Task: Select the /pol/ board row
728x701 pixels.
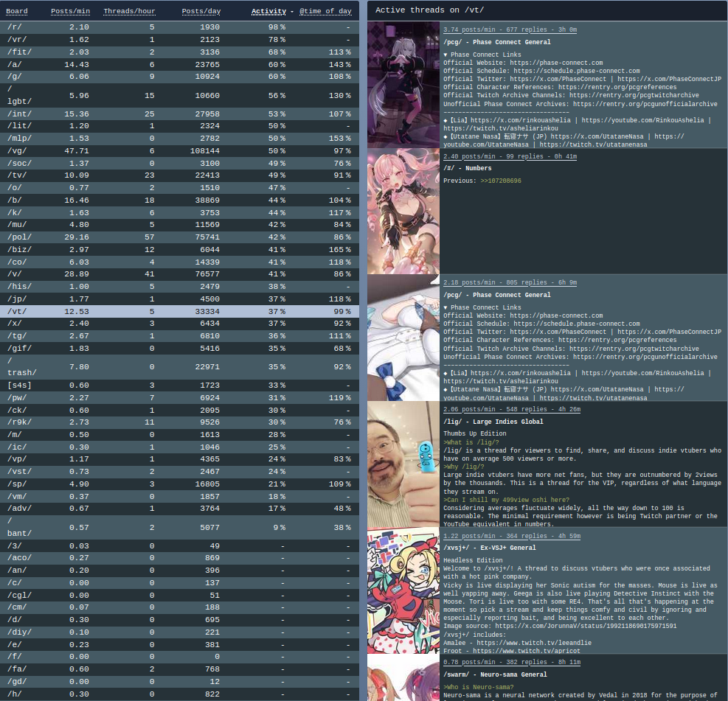Action: click(x=179, y=237)
